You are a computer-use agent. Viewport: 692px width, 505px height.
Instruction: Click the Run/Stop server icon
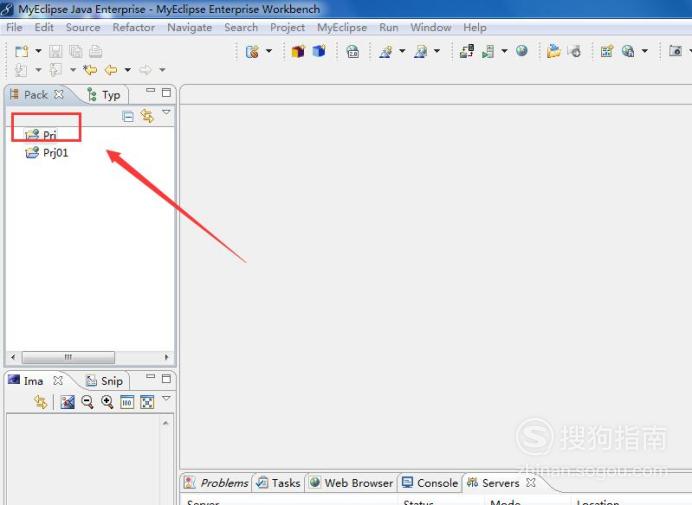coord(488,52)
